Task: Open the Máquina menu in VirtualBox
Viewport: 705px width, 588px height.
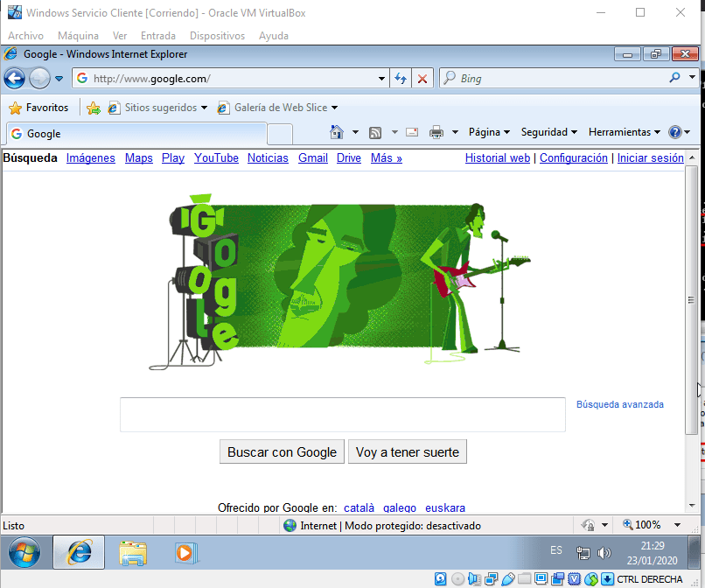Action: pyautogui.click(x=78, y=36)
